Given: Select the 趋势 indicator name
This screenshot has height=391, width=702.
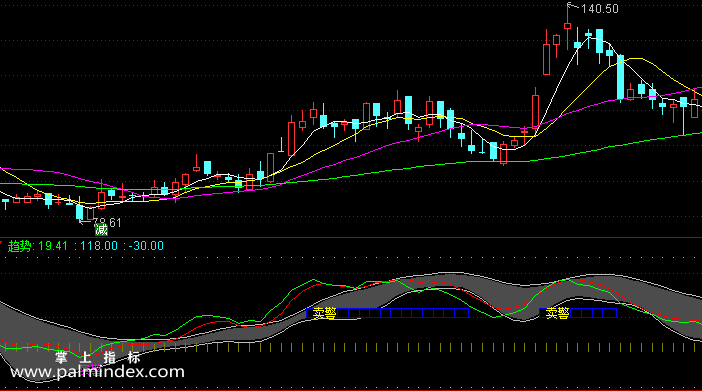Looking at the screenshot, I should [20, 246].
